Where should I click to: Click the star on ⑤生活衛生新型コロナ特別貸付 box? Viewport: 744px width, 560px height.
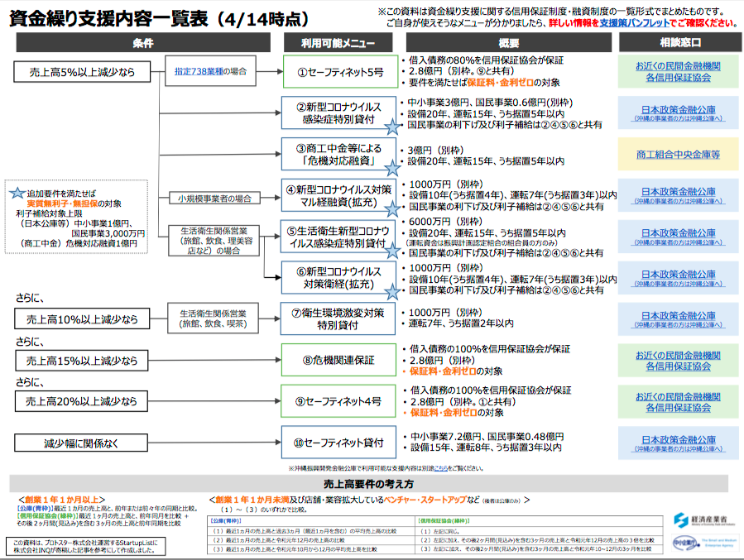(x=391, y=250)
